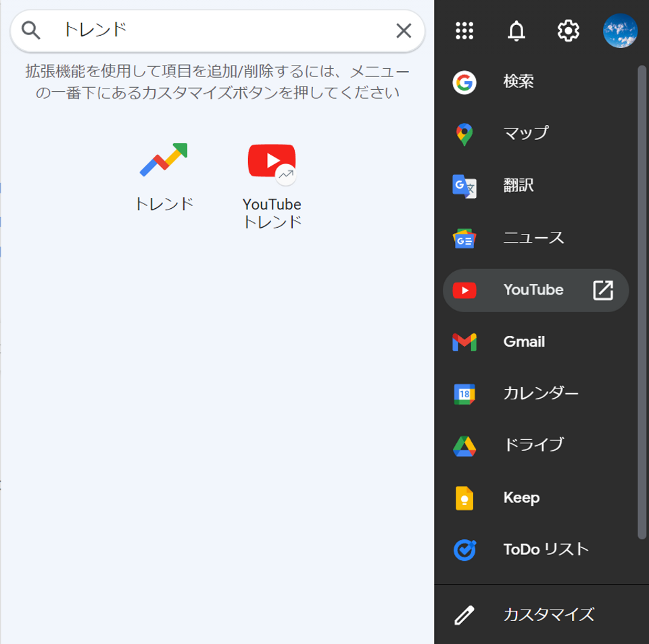
Task: Click the Drive triangle icon
Action: coord(464,446)
